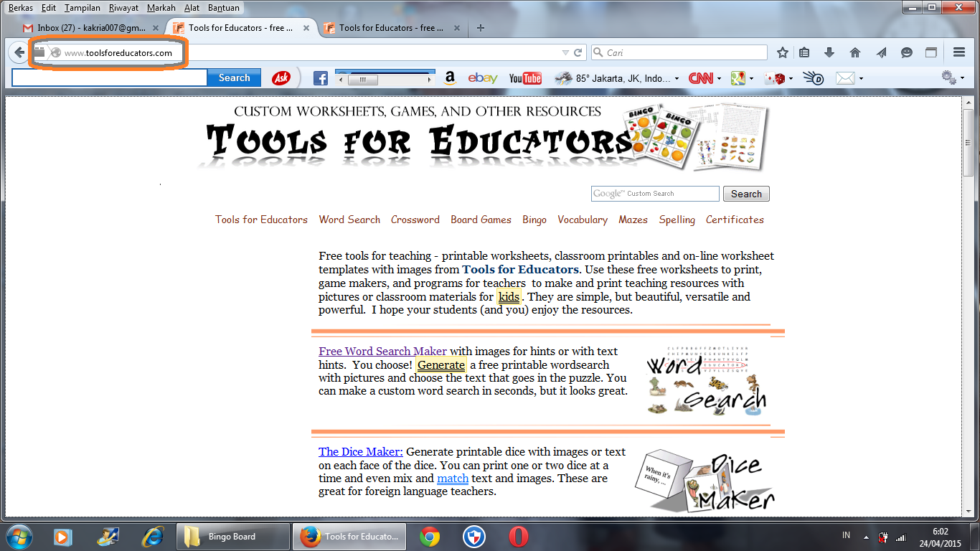980x551 pixels.
Task: Open the URL history dropdown arrow
Action: [565, 52]
